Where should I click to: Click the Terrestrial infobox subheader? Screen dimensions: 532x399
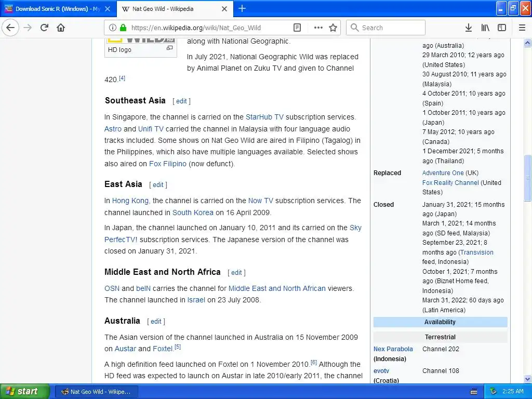(x=440, y=337)
